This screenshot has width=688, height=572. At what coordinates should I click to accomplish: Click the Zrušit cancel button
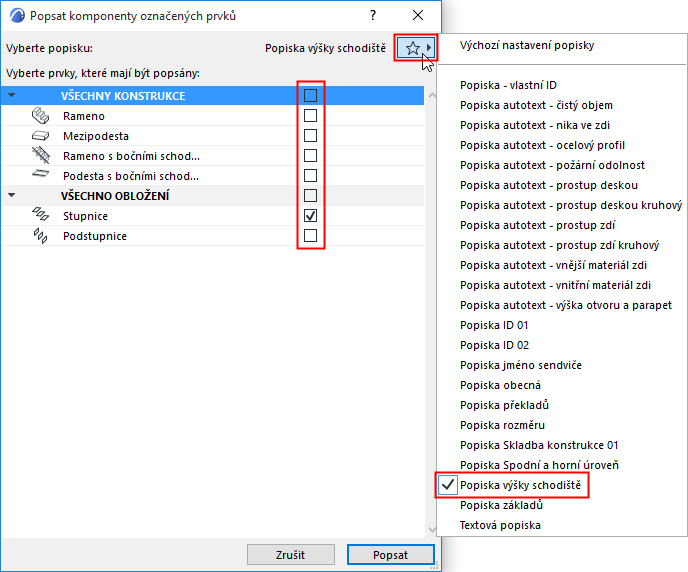[290, 554]
